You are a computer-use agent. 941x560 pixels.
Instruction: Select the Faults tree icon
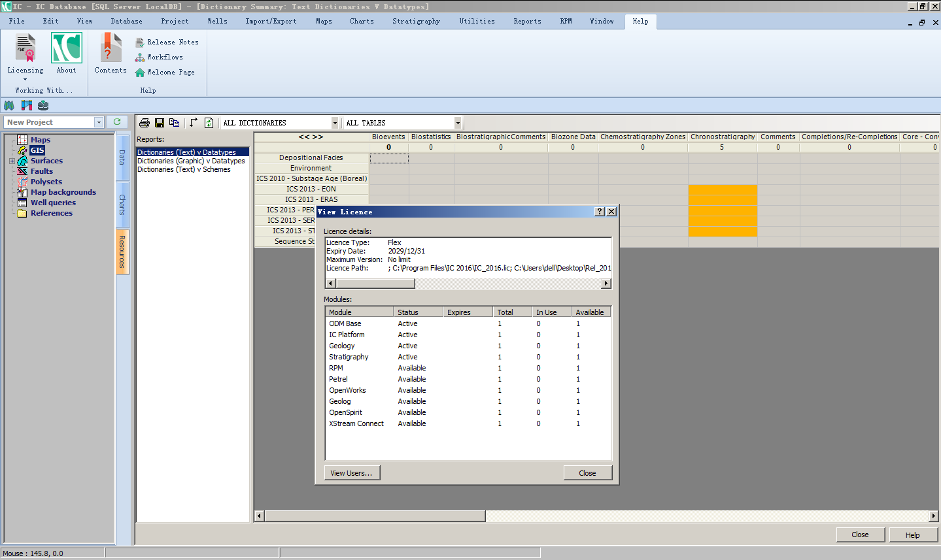(22, 171)
